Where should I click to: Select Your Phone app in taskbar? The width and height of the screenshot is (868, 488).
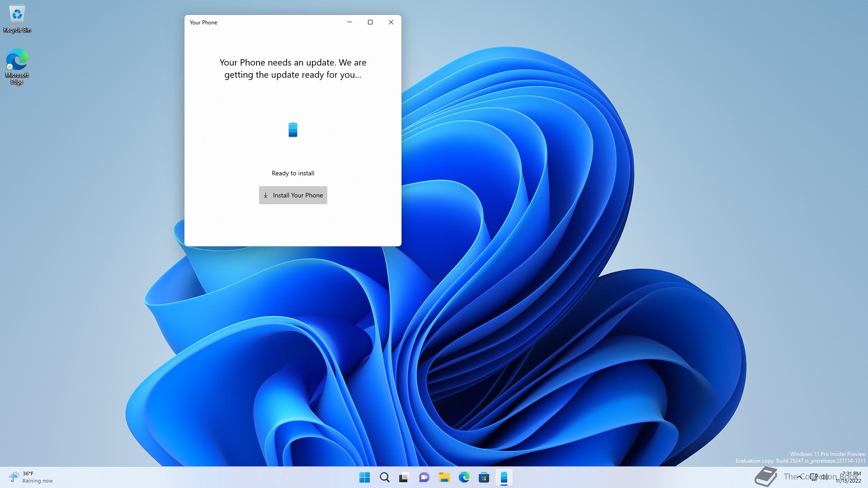point(504,477)
